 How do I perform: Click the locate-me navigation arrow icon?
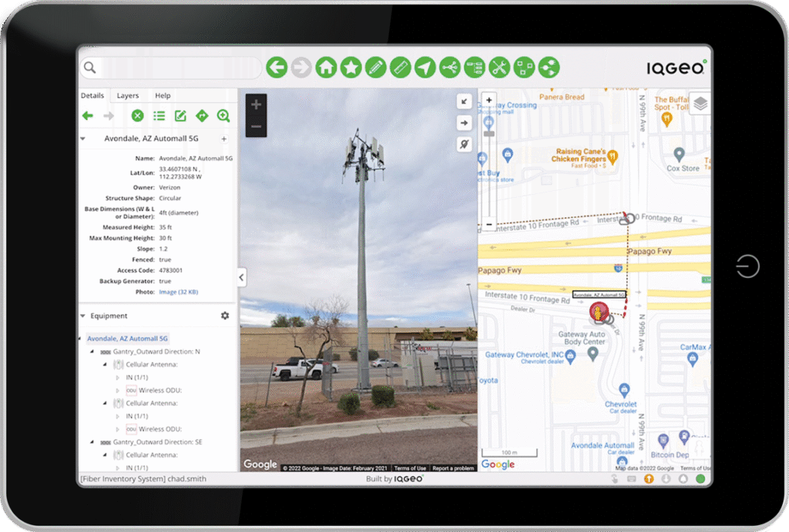[x=425, y=68]
